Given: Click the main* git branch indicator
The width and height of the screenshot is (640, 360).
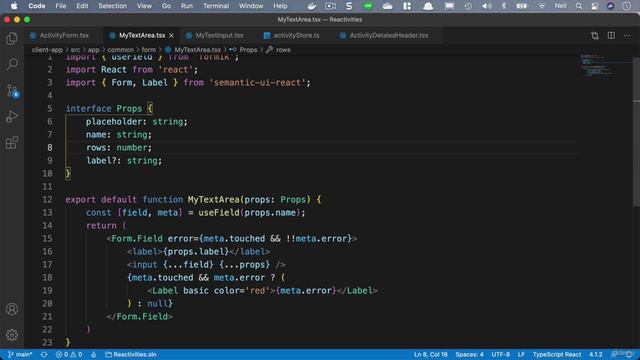Looking at the screenshot, I should tap(20, 354).
